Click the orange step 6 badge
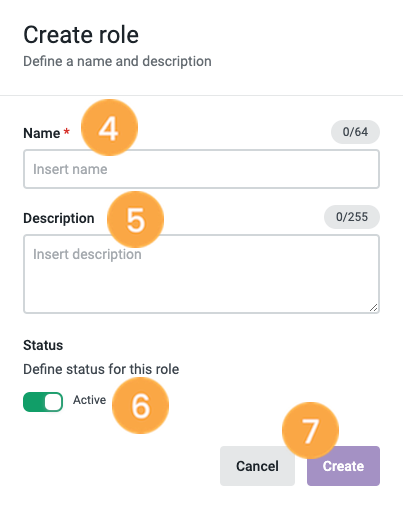 click(140, 406)
